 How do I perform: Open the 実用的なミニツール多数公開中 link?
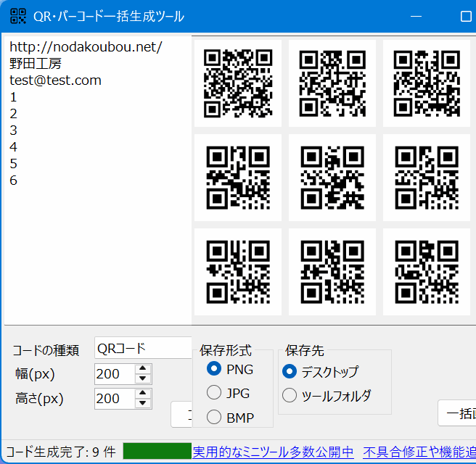(273, 452)
